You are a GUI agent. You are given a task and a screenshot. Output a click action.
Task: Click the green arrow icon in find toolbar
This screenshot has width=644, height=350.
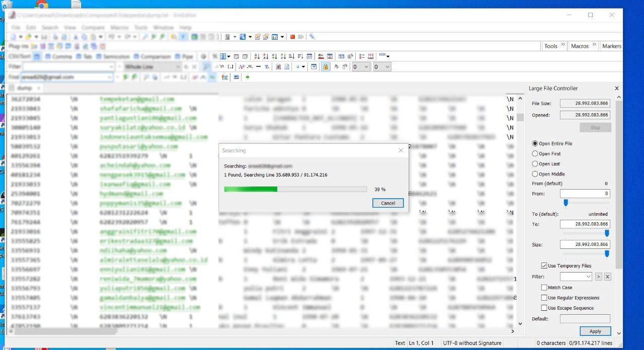248,77
